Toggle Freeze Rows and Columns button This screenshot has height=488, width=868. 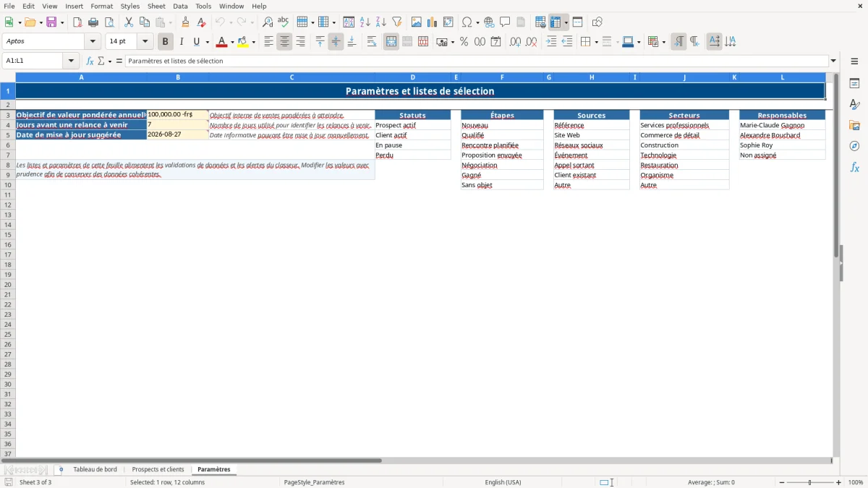pyautogui.click(x=556, y=22)
